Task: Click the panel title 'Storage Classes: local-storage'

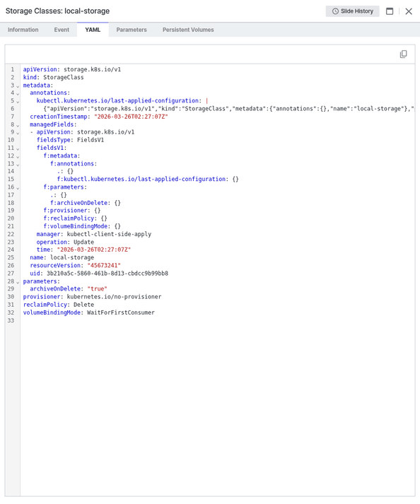Action: [57, 11]
